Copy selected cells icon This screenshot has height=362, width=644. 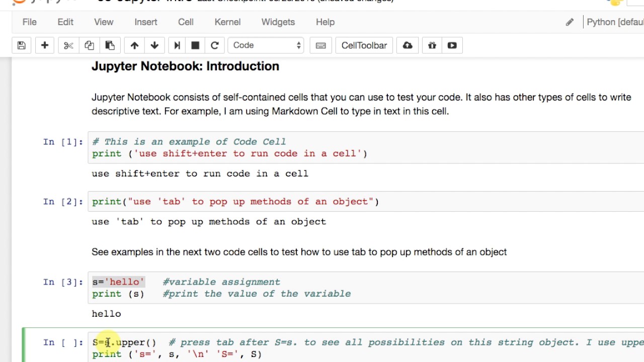[x=89, y=45]
